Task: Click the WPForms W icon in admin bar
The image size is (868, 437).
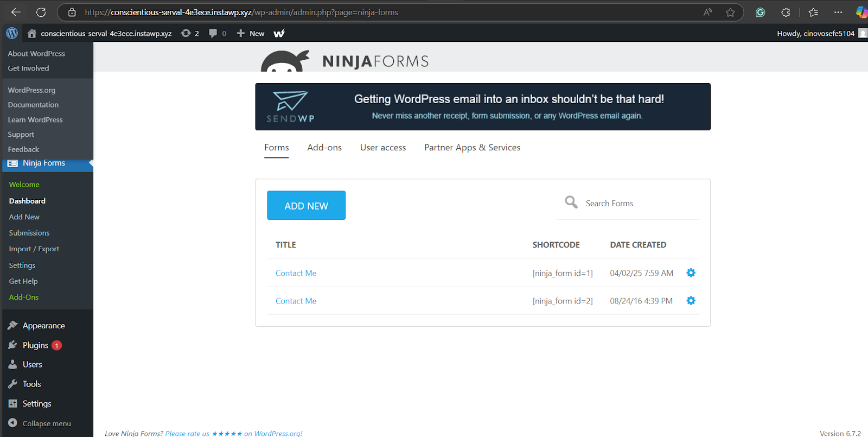Action: (x=279, y=33)
